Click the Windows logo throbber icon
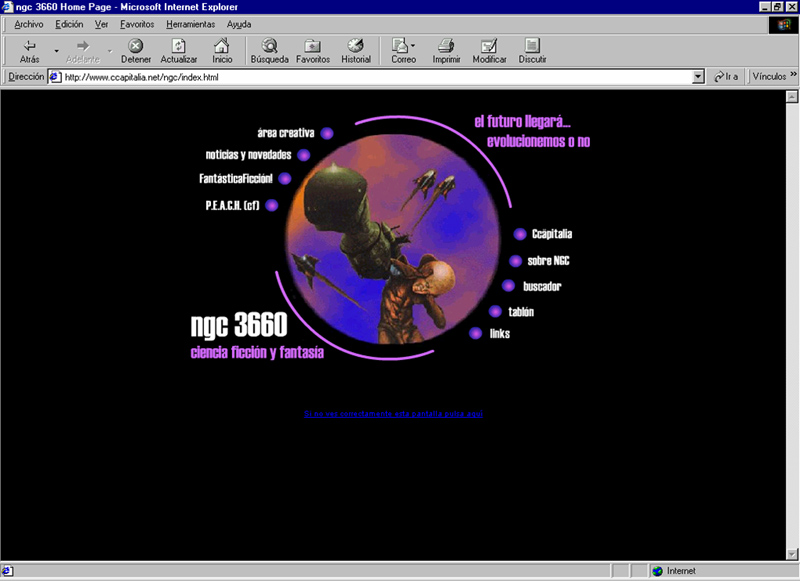Viewport: 800px width, 581px height. [x=783, y=24]
